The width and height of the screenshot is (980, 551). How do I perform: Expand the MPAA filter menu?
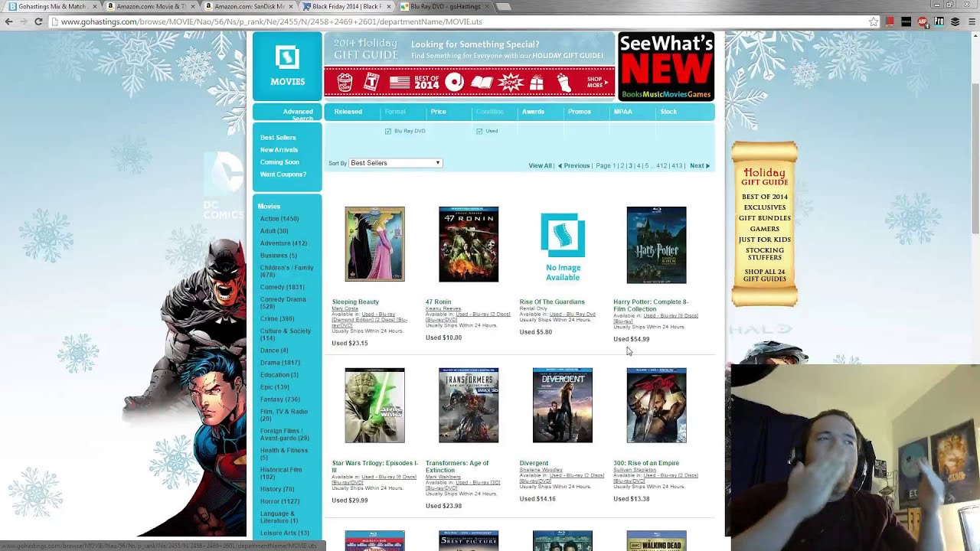tap(622, 112)
